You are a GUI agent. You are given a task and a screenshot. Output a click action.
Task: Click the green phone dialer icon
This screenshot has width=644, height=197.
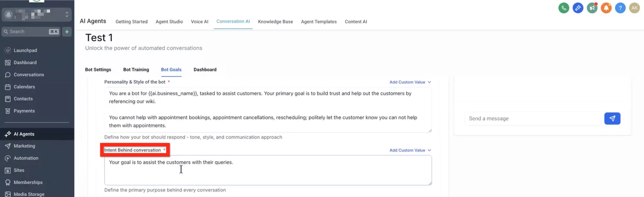pos(564,8)
